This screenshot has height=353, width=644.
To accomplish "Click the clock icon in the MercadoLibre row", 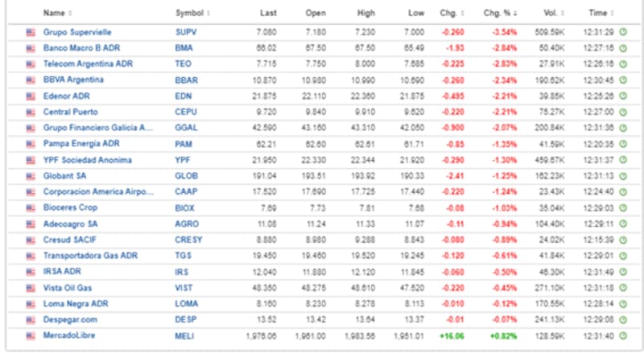I will click(621, 335).
